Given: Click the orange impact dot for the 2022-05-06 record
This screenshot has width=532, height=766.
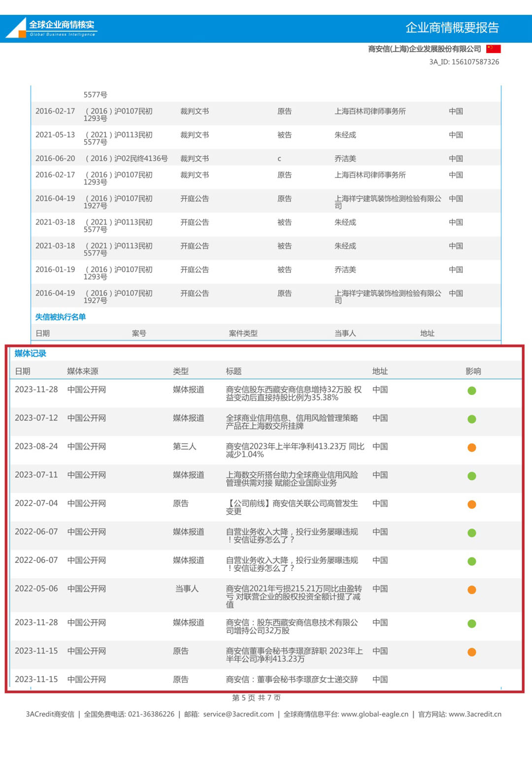Looking at the screenshot, I should [x=472, y=590].
